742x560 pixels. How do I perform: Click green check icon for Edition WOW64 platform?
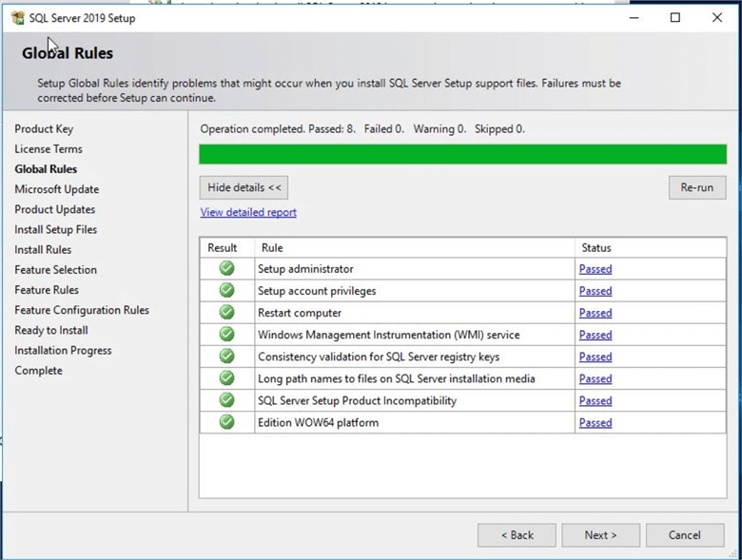point(226,422)
